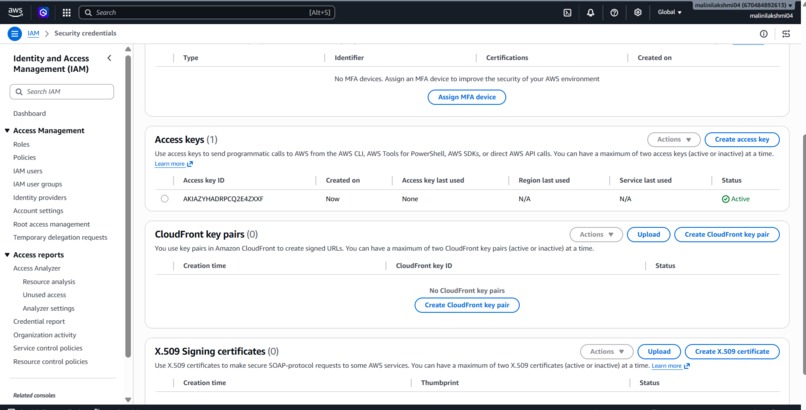Open X.509 Learn more link
806x410 pixels.
666,366
